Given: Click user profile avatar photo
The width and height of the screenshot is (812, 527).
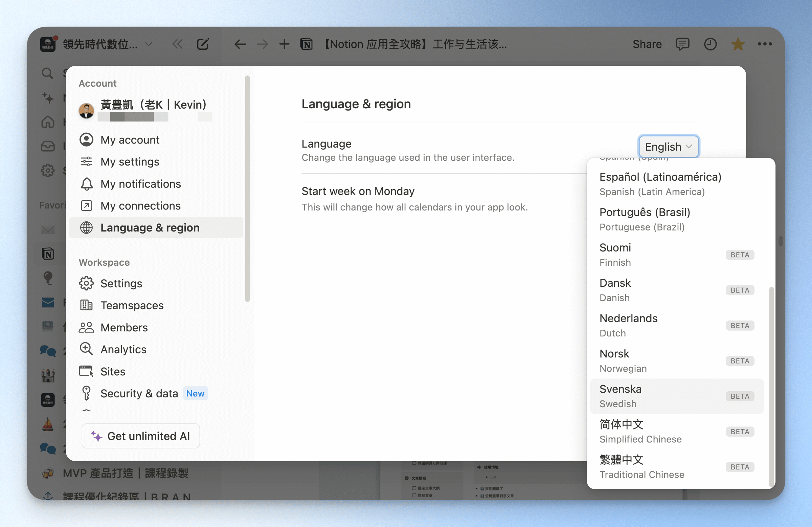Looking at the screenshot, I should pyautogui.click(x=86, y=111).
